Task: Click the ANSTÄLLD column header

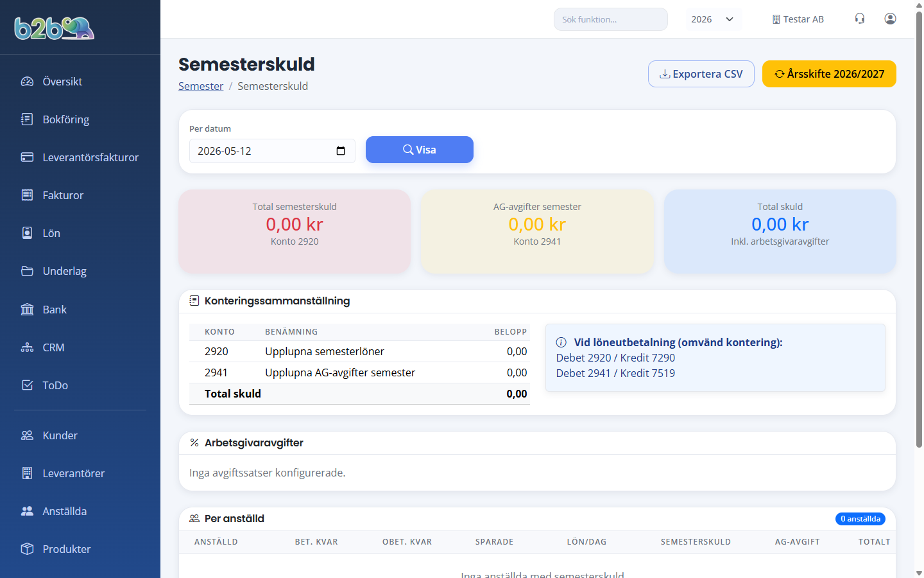Action: pyautogui.click(x=216, y=542)
